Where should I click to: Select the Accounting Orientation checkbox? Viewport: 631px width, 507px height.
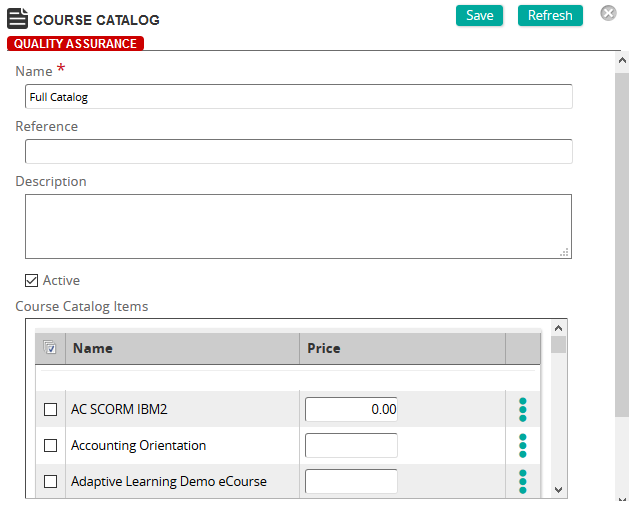pos(50,445)
